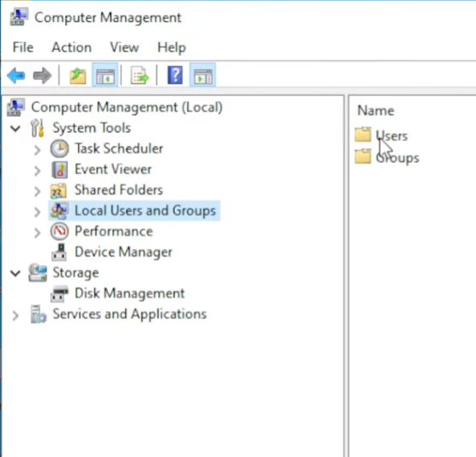Click the Storage drives icon
476x457 pixels.
pyautogui.click(x=38, y=273)
